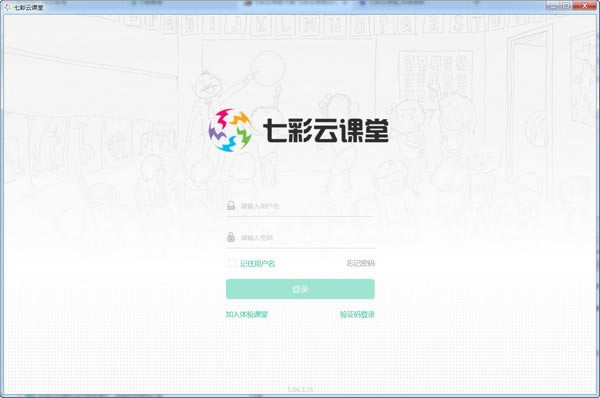Click the lock icon beside password field

pyautogui.click(x=231, y=237)
